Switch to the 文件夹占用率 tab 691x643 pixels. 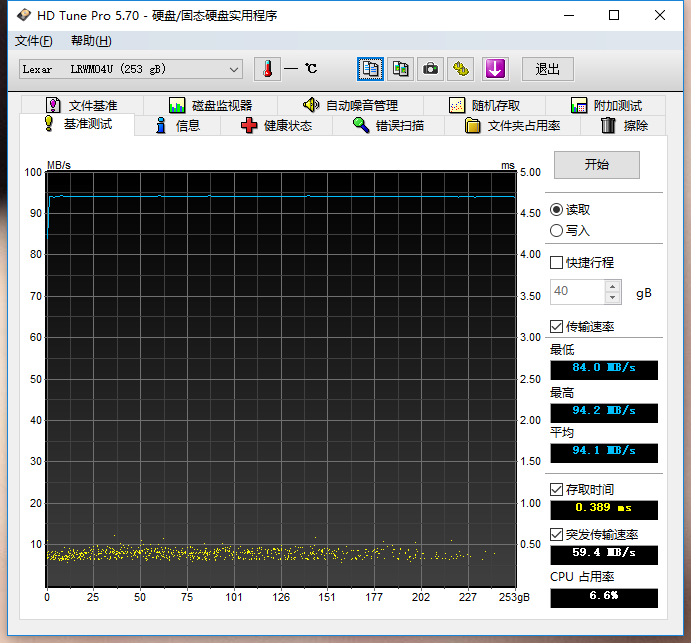point(512,126)
